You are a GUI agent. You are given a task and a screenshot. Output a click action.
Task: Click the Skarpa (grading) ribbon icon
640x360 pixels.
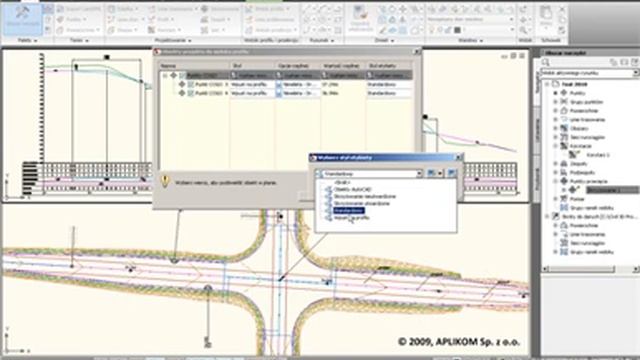[x=111, y=30]
